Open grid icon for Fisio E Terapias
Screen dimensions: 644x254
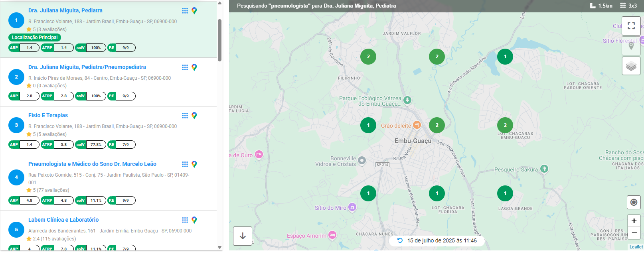tap(185, 116)
